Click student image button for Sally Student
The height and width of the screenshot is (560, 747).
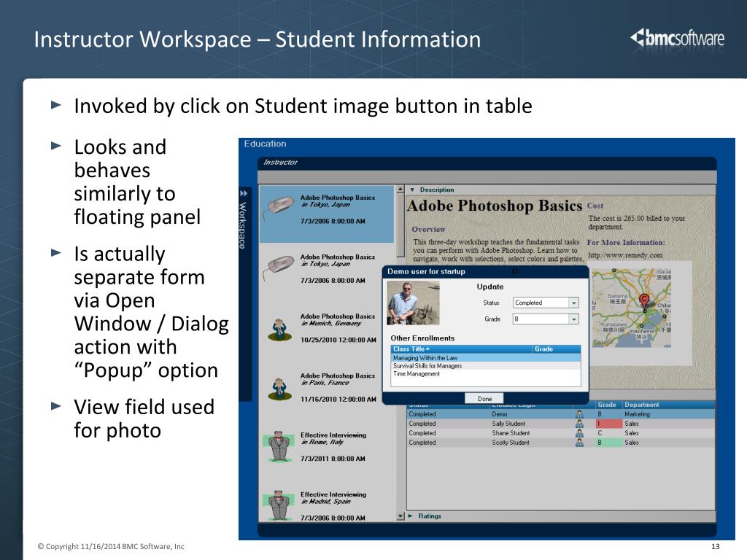click(579, 424)
